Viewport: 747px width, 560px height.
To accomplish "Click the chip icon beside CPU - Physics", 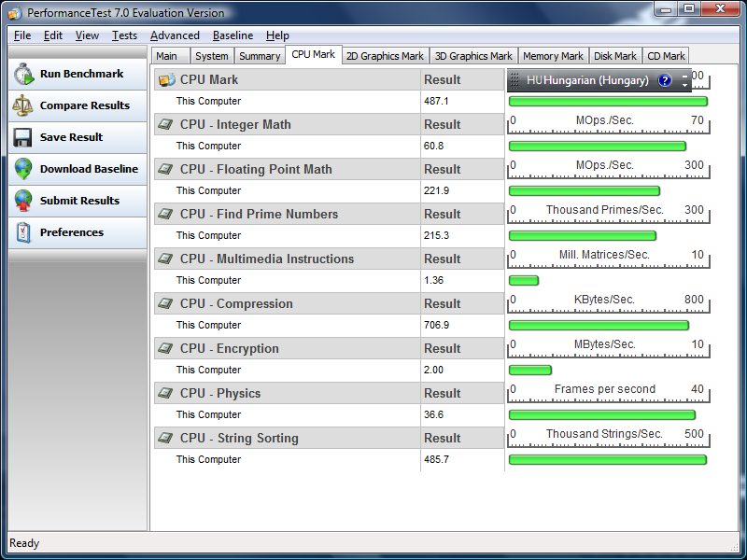I will click(x=165, y=393).
